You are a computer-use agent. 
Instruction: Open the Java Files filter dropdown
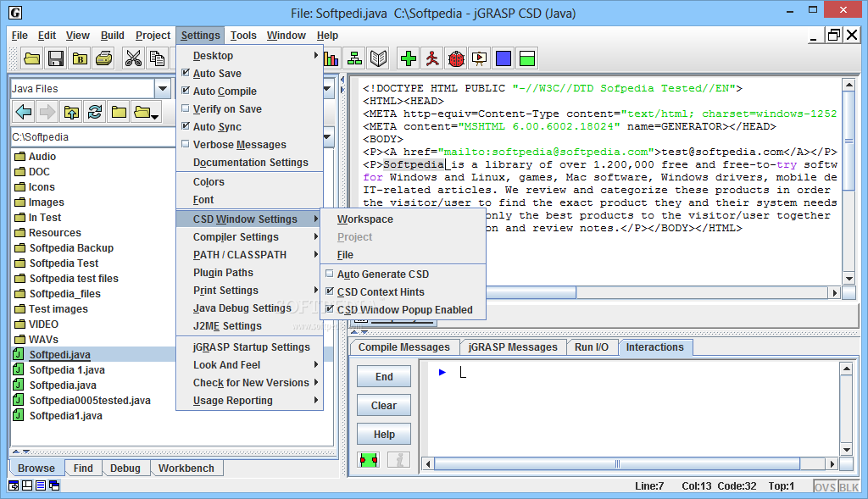[x=163, y=88]
